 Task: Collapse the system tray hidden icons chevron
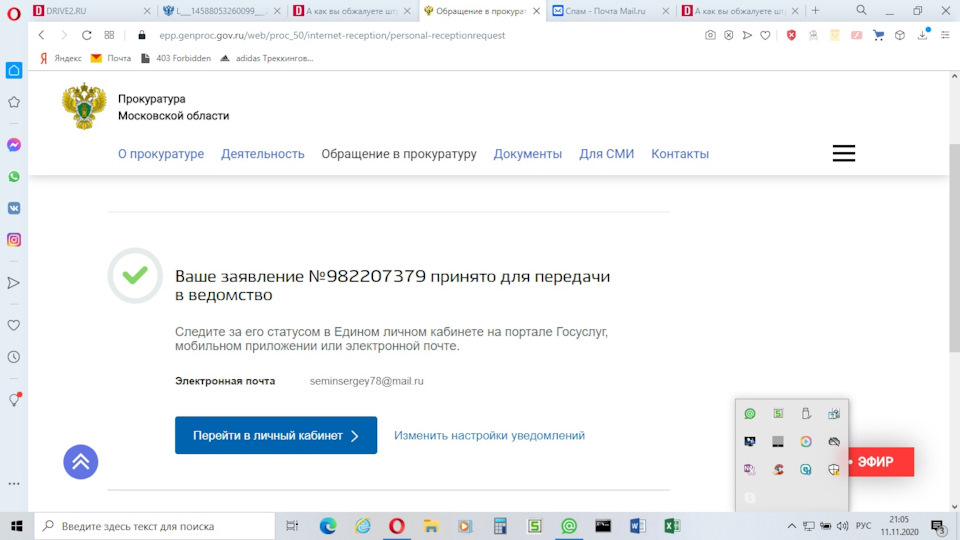pos(792,525)
